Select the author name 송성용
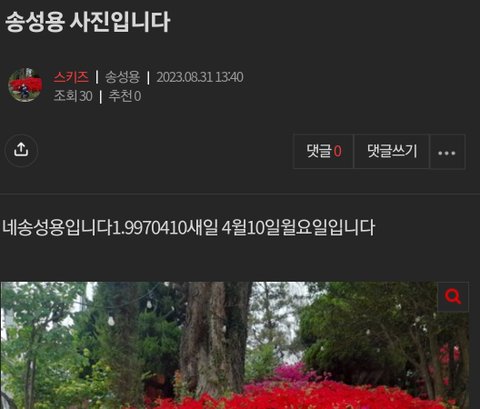 (122, 77)
